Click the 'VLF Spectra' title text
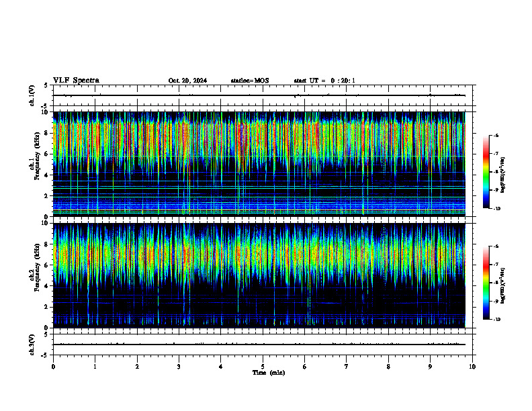Viewport: 532px width, 411px height. pos(76,81)
